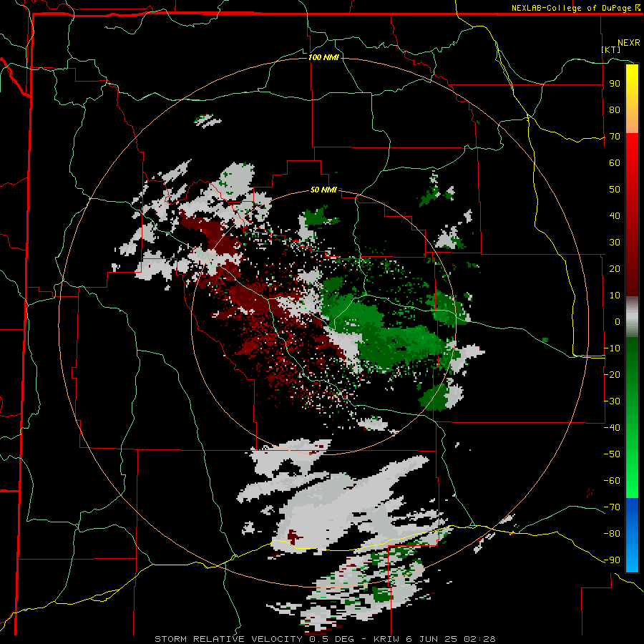This screenshot has height=644, width=644.
Task: Click the -20 value on the velocity scale
Action: pyautogui.click(x=612, y=374)
